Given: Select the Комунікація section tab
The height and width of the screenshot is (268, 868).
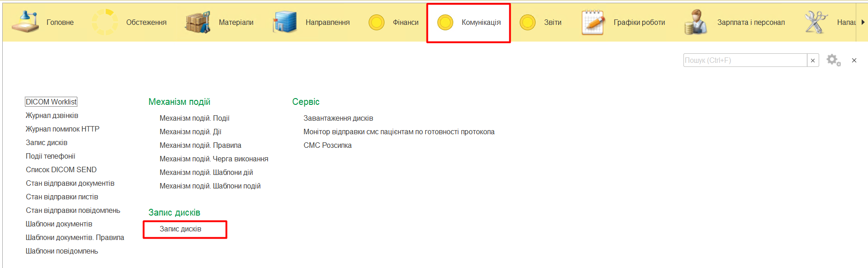Looking at the screenshot, I should tap(469, 23).
